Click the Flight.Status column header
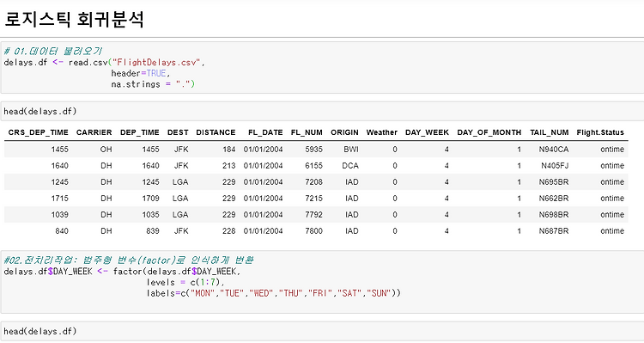 [x=600, y=132]
